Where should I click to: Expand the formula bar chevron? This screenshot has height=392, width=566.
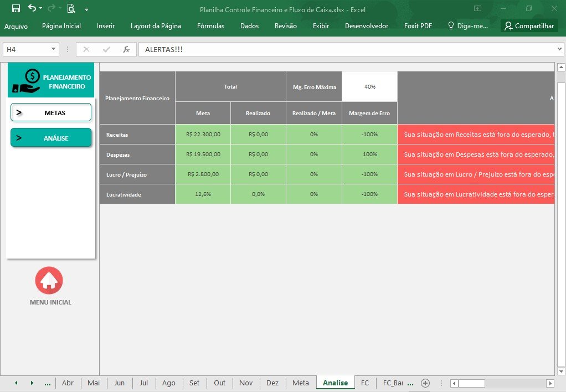pyautogui.click(x=559, y=49)
